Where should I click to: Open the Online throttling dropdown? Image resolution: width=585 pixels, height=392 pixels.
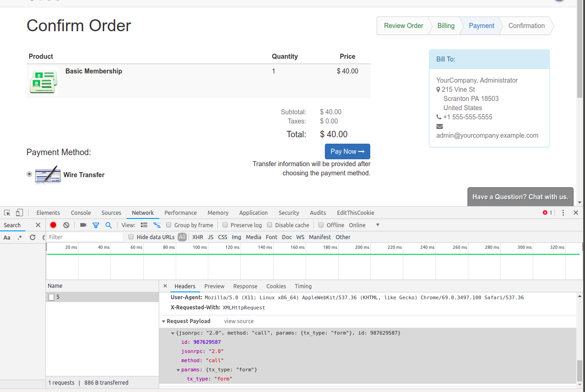[364, 225]
